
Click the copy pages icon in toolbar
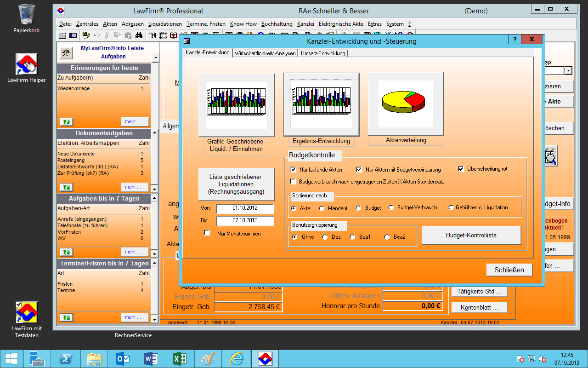[118, 35]
